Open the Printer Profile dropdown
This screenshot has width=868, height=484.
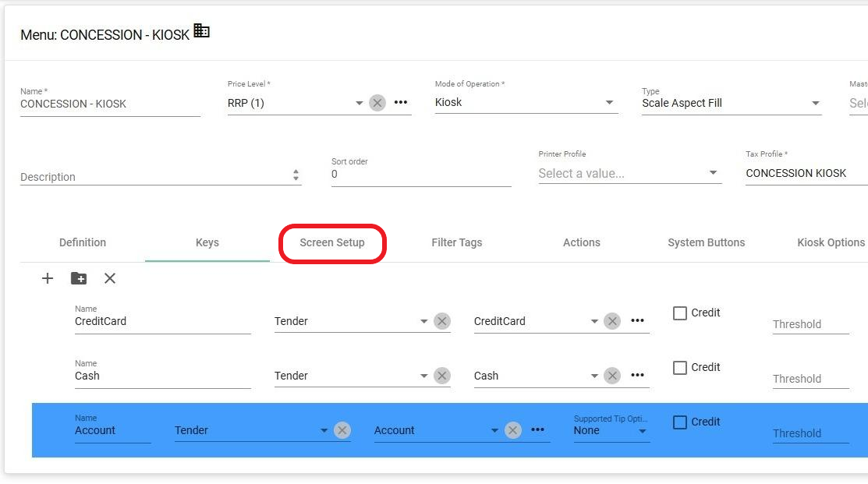click(x=713, y=173)
